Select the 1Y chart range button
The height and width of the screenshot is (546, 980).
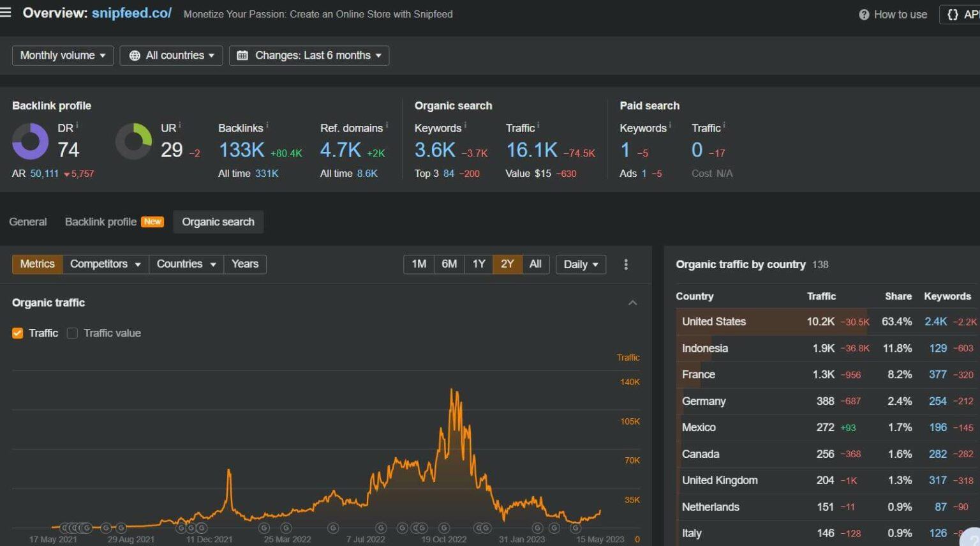[x=479, y=264]
